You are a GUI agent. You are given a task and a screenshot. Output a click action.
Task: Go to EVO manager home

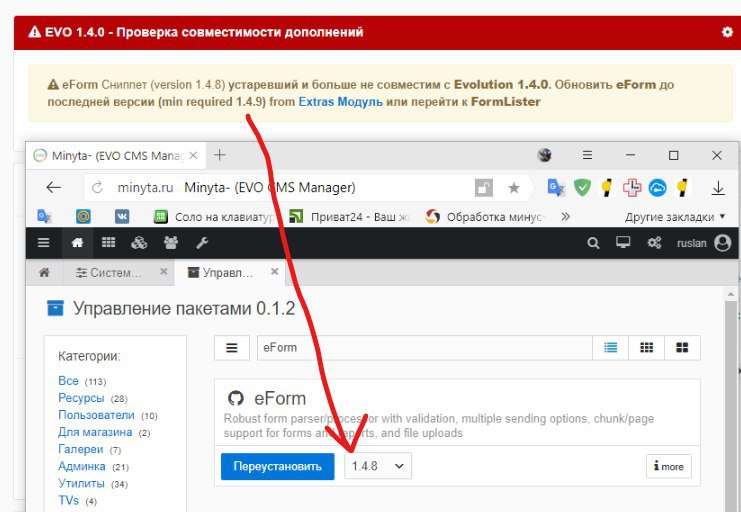click(x=77, y=243)
